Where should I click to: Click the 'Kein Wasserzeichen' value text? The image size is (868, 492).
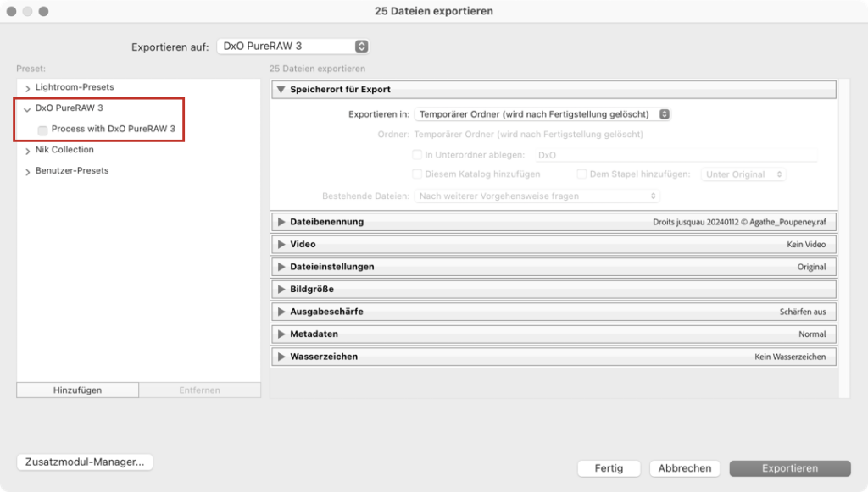point(790,357)
